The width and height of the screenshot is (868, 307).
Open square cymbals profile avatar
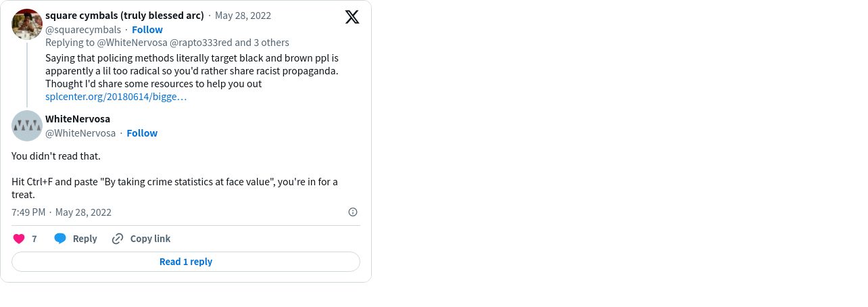point(27,24)
